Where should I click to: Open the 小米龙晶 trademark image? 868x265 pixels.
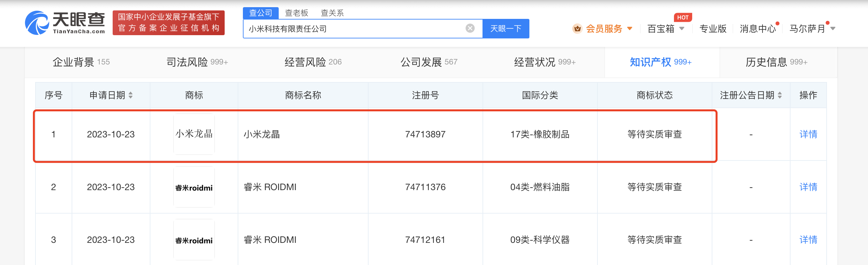point(194,134)
